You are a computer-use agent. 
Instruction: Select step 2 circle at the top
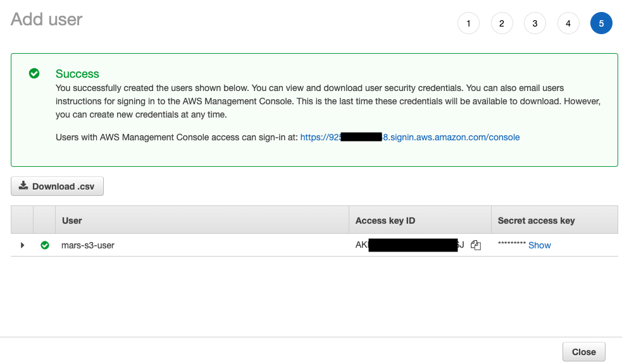pyautogui.click(x=502, y=23)
